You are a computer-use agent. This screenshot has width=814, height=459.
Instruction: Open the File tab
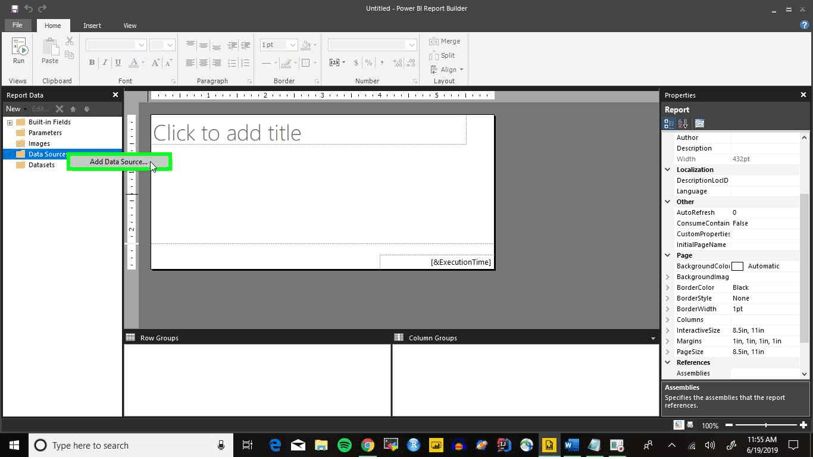click(x=17, y=25)
